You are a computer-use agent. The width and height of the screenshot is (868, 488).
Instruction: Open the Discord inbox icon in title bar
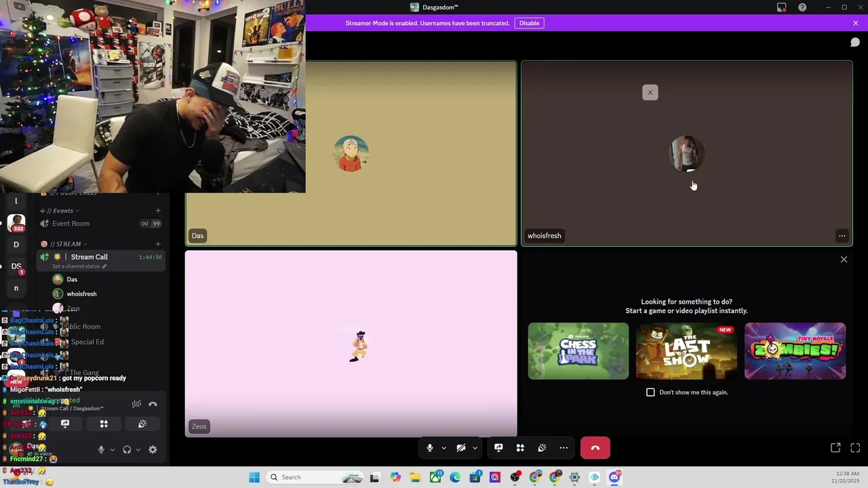coord(782,7)
